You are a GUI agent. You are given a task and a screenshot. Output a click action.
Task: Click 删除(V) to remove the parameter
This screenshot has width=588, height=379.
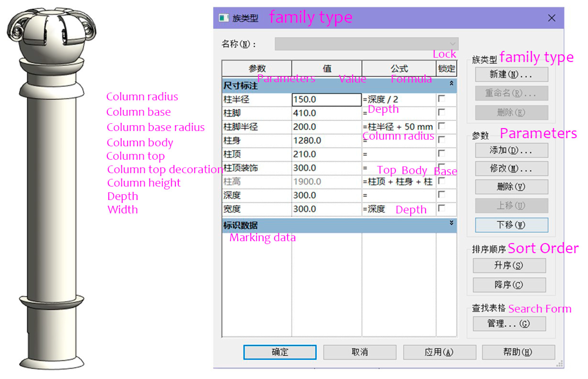click(511, 187)
